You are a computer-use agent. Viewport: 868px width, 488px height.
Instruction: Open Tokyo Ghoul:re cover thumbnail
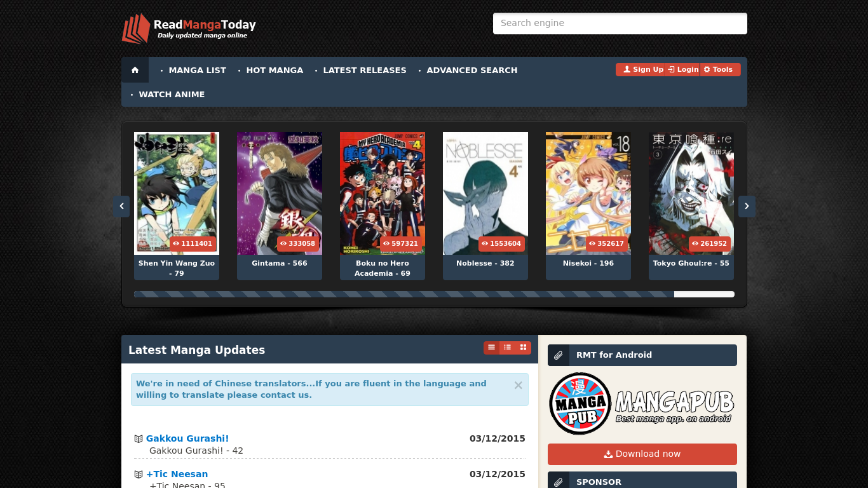point(691,193)
